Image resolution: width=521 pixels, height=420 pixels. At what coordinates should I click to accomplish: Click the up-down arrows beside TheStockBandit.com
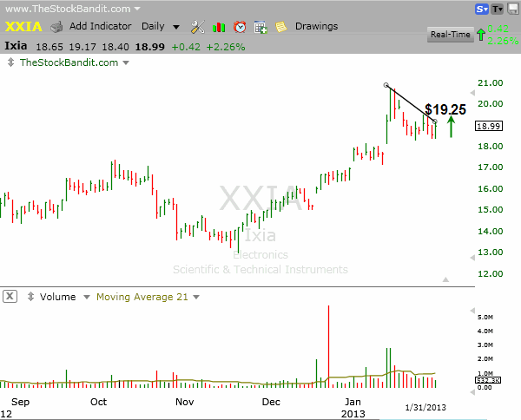click(10, 62)
